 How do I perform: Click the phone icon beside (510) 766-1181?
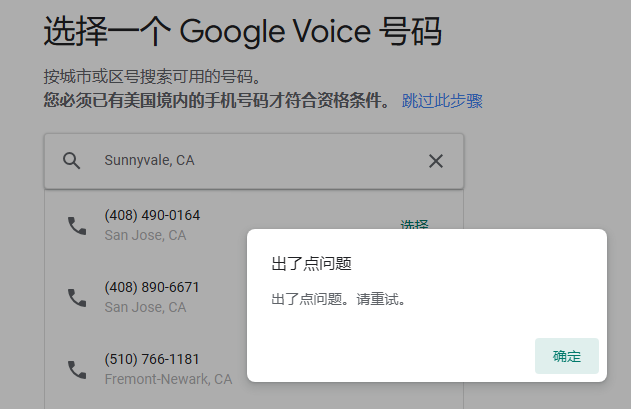(x=77, y=370)
